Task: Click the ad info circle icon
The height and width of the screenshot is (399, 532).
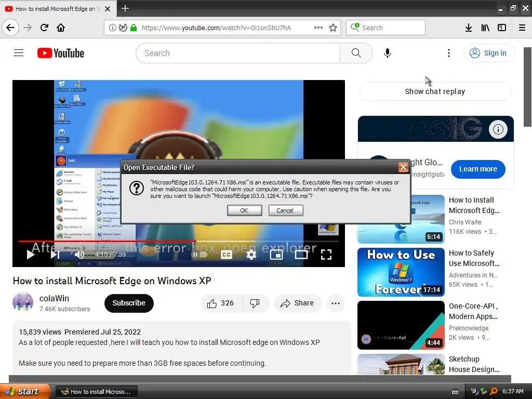Action: (x=498, y=129)
